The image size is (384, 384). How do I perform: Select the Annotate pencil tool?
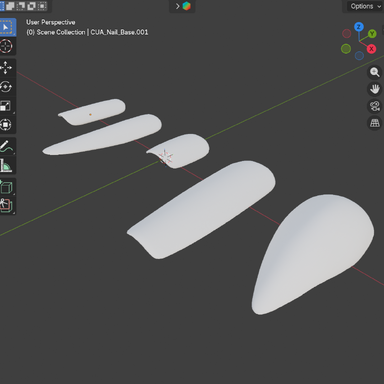click(7, 146)
